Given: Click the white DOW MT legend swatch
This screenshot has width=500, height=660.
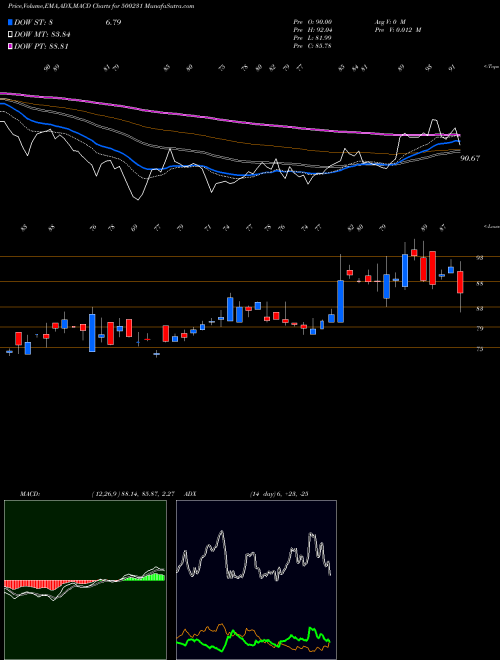Looking at the screenshot, I should [10, 35].
